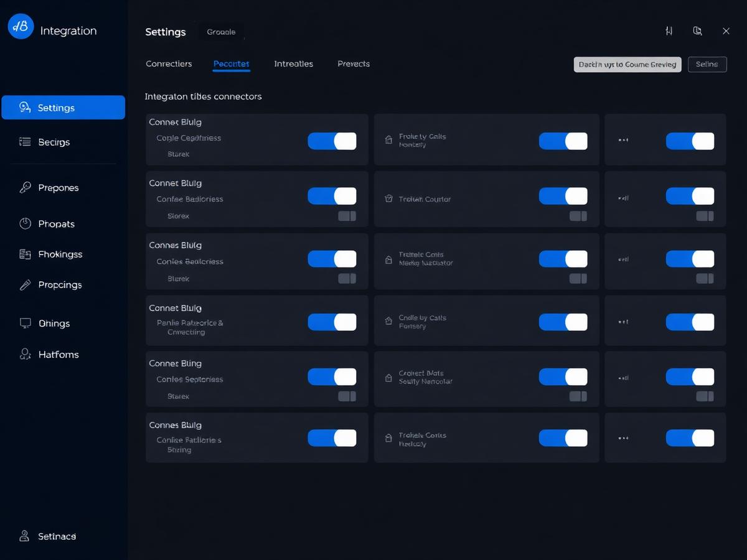
Task: Click the document icon beside Fhokingss
Action: click(25, 254)
